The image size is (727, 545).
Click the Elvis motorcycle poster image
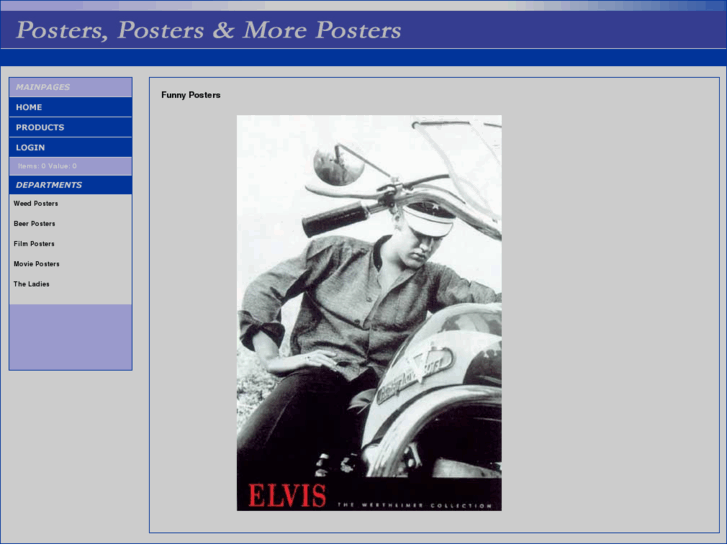pyautogui.click(x=369, y=313)
